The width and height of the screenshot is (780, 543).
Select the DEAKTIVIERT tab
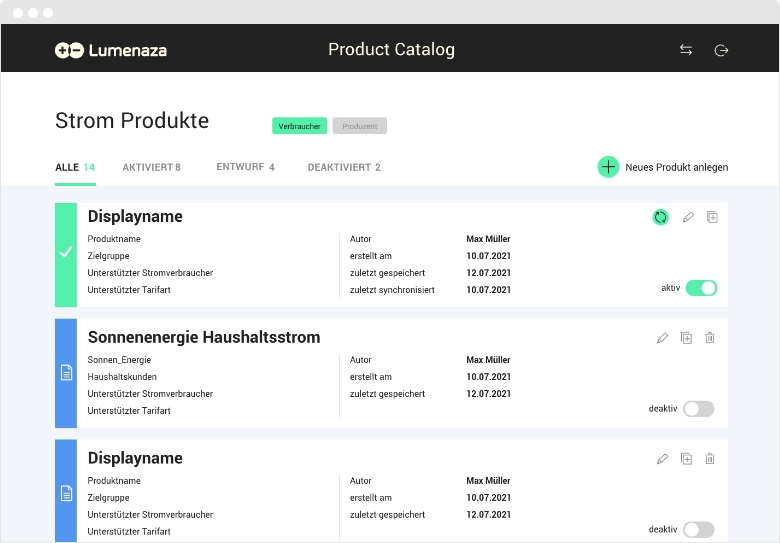tap(344, 167)
